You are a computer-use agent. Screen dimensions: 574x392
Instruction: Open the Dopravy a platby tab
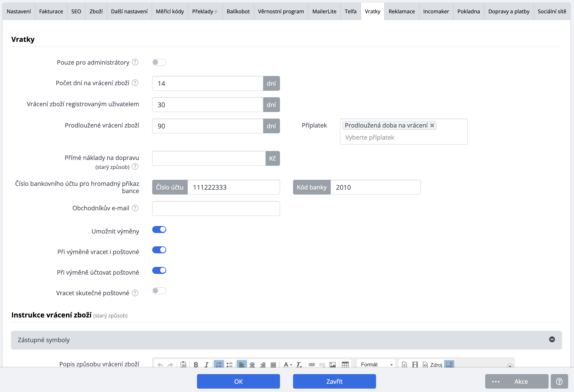point(509,11)
